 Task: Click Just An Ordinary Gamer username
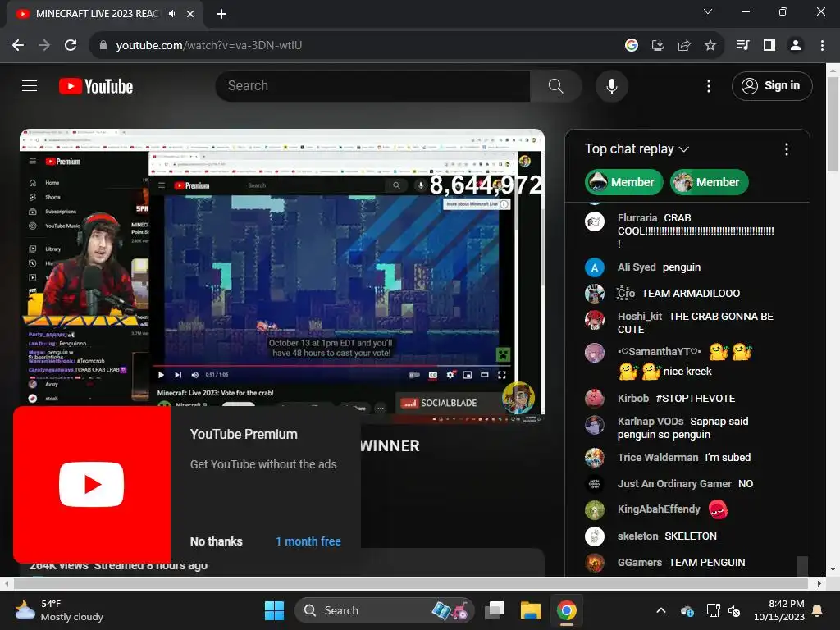674,483
